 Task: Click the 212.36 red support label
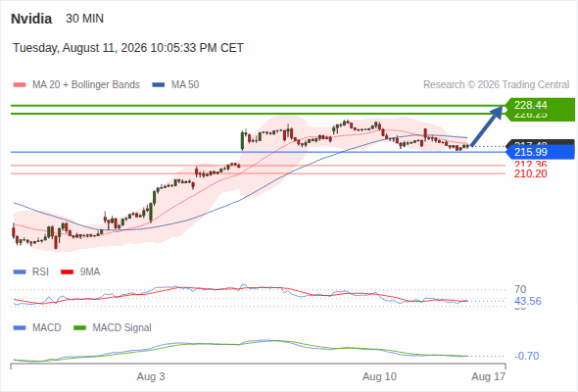pyautogui.click(x=530, y=165)
